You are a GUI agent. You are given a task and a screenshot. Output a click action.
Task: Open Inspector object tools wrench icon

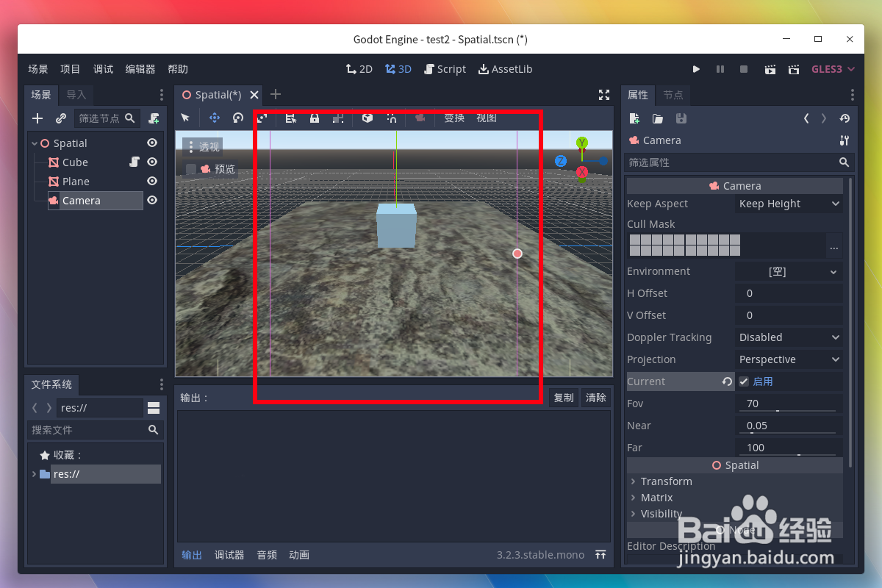[x=844, y=140]
